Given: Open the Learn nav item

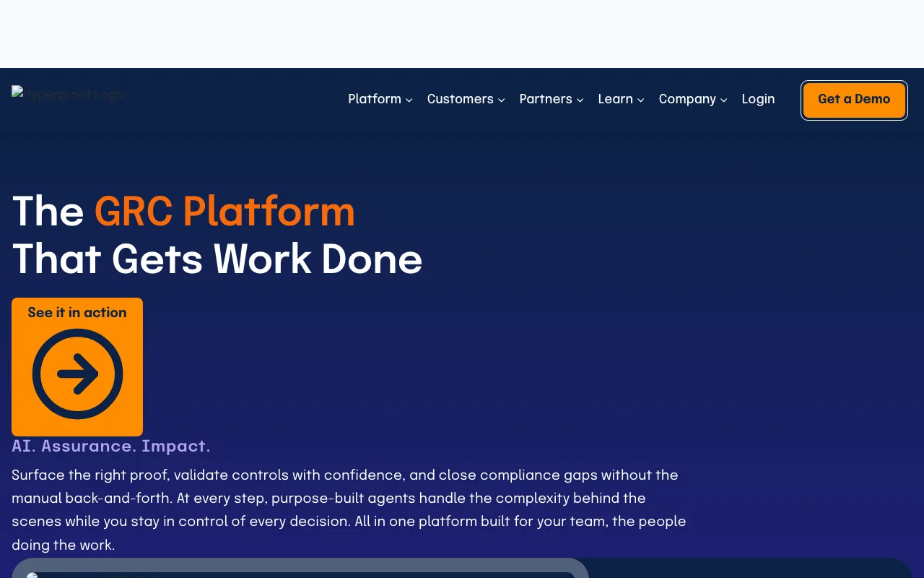Looking at the screenshot, I should coord(616,99).
